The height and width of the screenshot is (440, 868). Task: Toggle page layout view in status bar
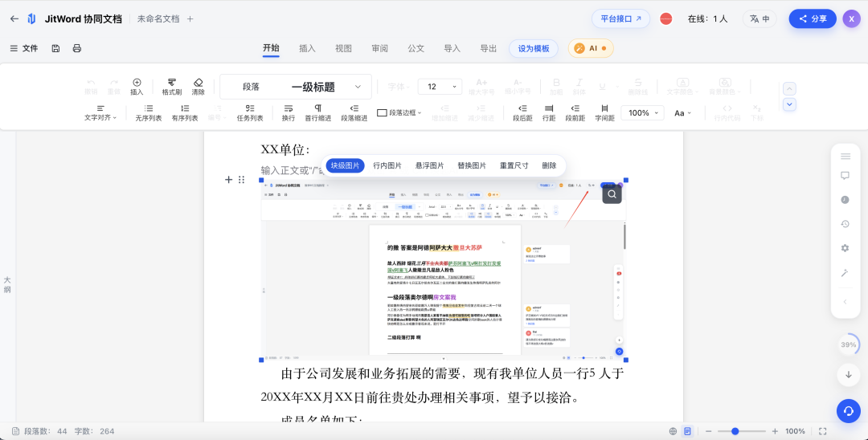687,431
